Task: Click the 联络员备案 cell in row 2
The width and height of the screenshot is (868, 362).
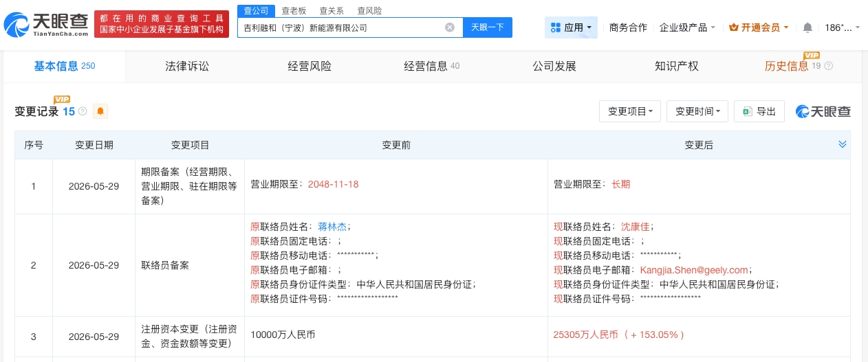Action: pos(190,265)
